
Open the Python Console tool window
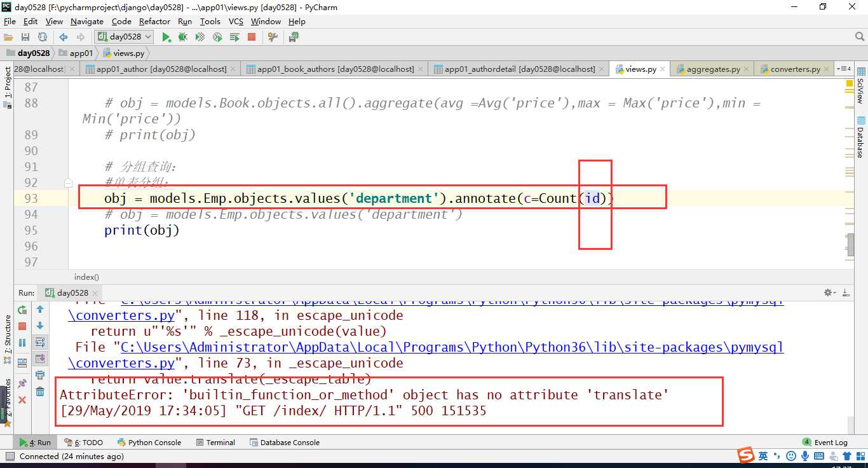149,443
